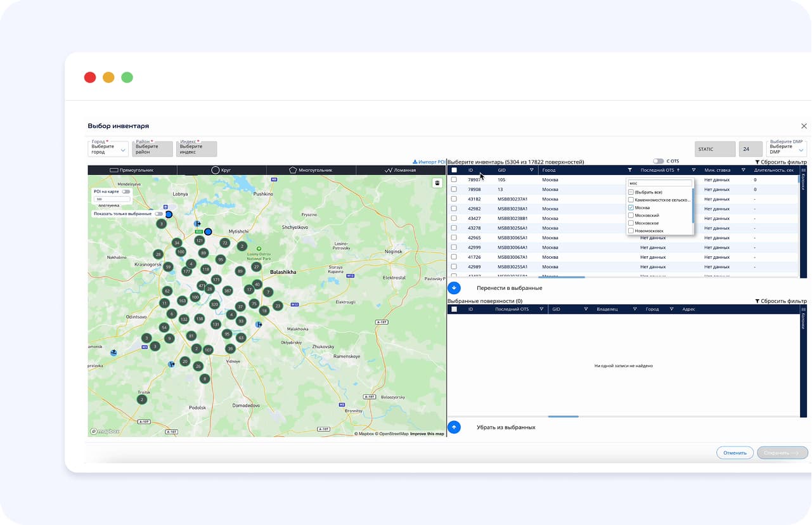
Task: Click the filter icon in Город column
Action: (x=629, y=170)
